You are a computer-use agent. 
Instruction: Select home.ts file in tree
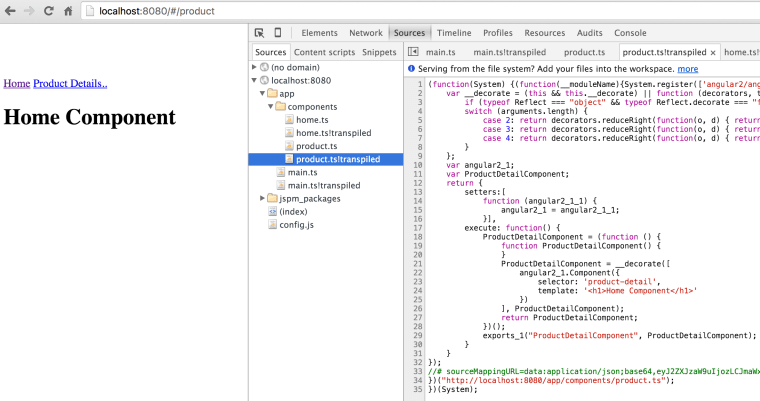(312, 119)
